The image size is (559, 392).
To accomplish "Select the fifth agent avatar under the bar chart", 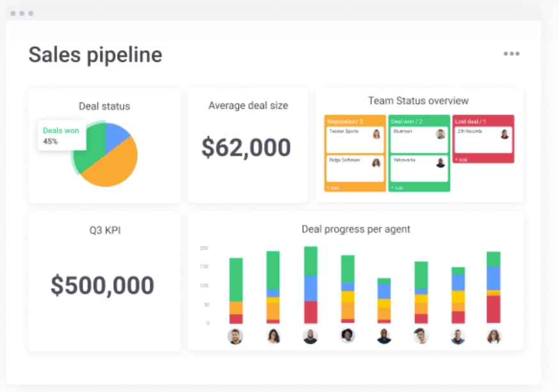I will [384, 336].
